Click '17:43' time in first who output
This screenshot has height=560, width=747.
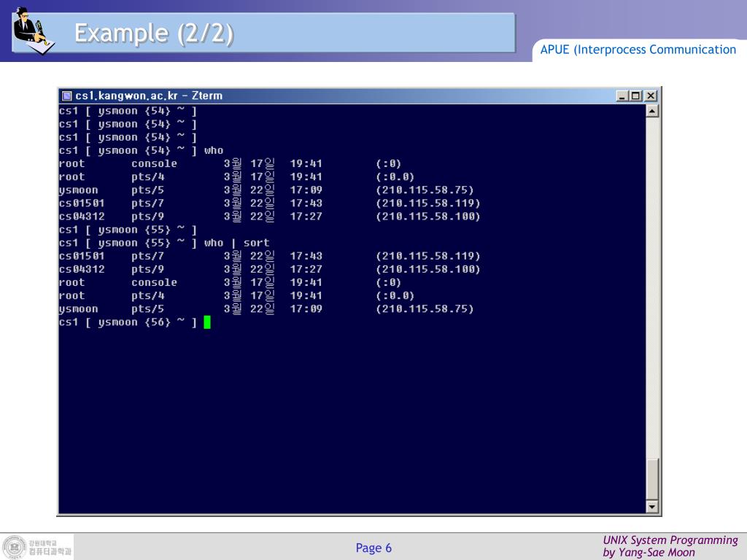(306, 203)
